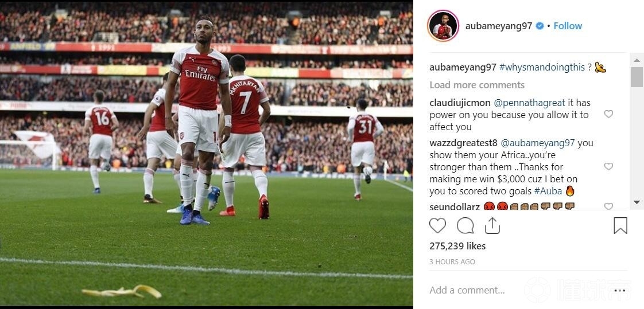Open the aubameyang97 username in the header
This screenshot has height=309, width=644.
click(x=499, y=26)
